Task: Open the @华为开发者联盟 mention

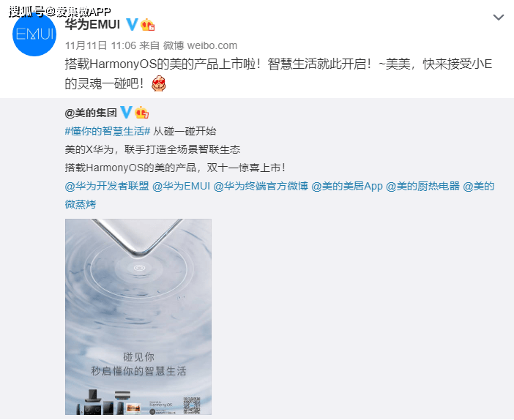Action: (107, 186)
